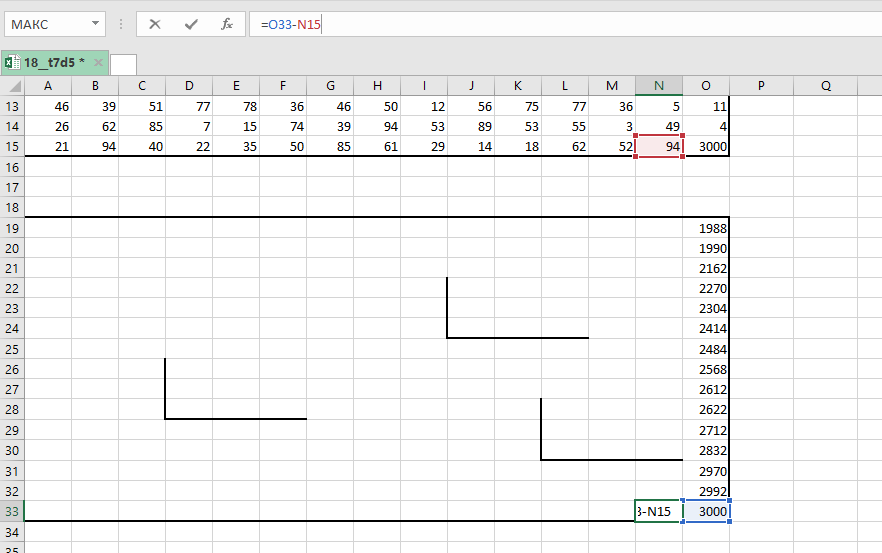This screenshot has height=553, width=882.
Task: Select row 15 header
Action: 12,147
